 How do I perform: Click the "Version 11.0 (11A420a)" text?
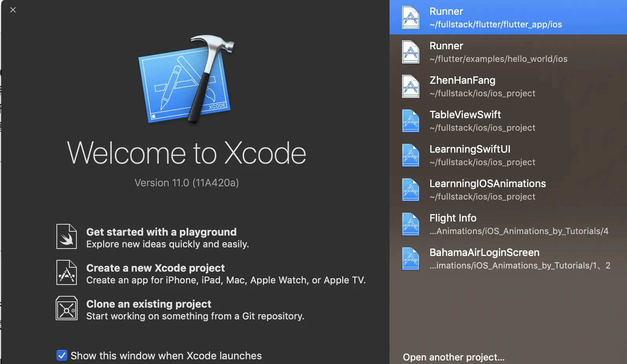(x=187, y=183)
